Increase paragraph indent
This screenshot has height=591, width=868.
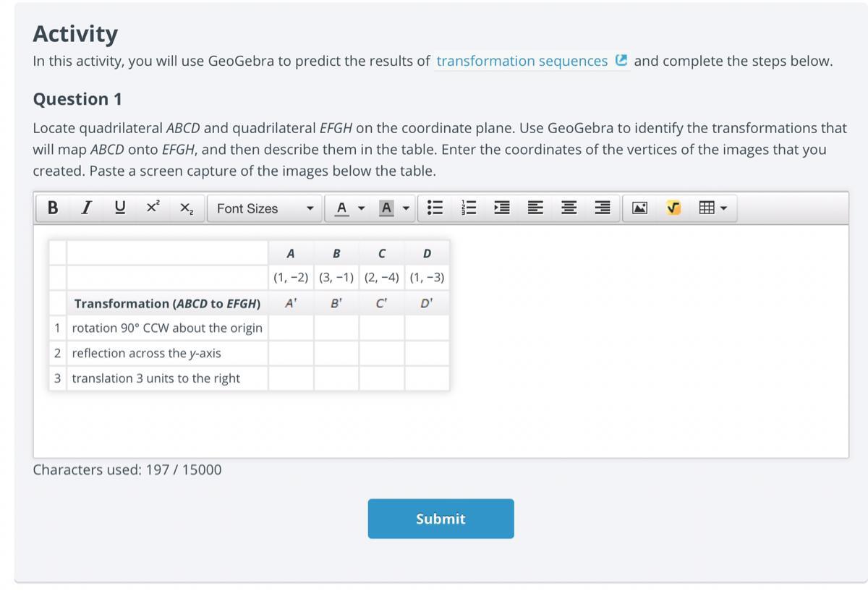502,208
